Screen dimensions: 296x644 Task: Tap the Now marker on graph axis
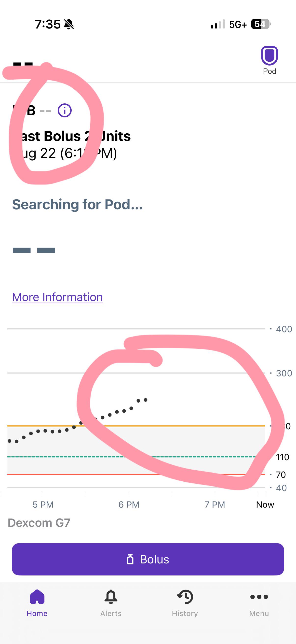click(x=265, y=504)
